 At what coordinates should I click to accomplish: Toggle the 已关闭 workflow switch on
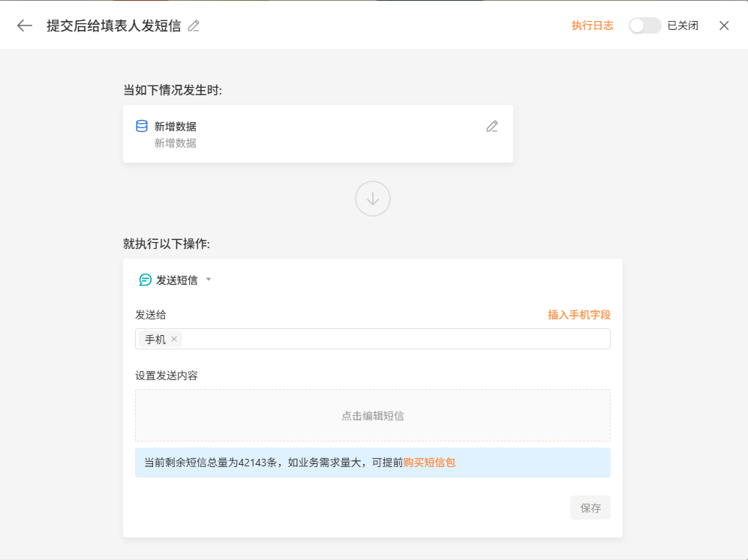tap(644, 25)
